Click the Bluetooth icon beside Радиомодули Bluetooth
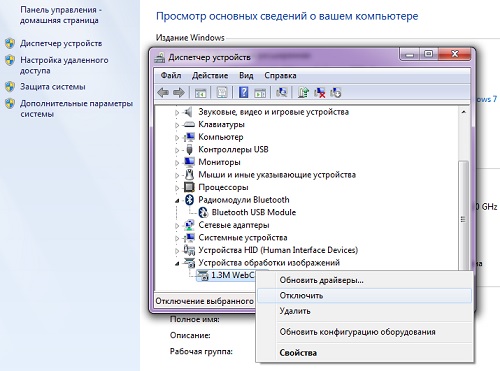Viewport: 500px width, 371px height. click(189, 200)
